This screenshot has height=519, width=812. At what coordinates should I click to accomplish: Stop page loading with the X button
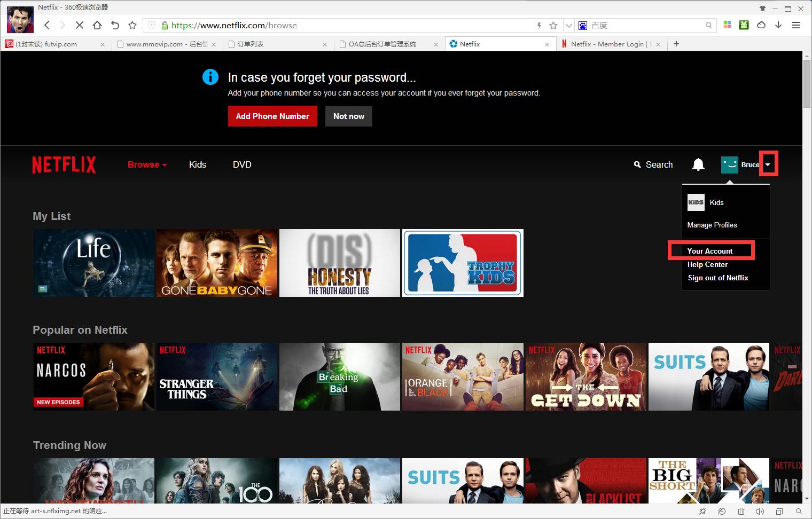pyautogui.click(x=80, y=25)
